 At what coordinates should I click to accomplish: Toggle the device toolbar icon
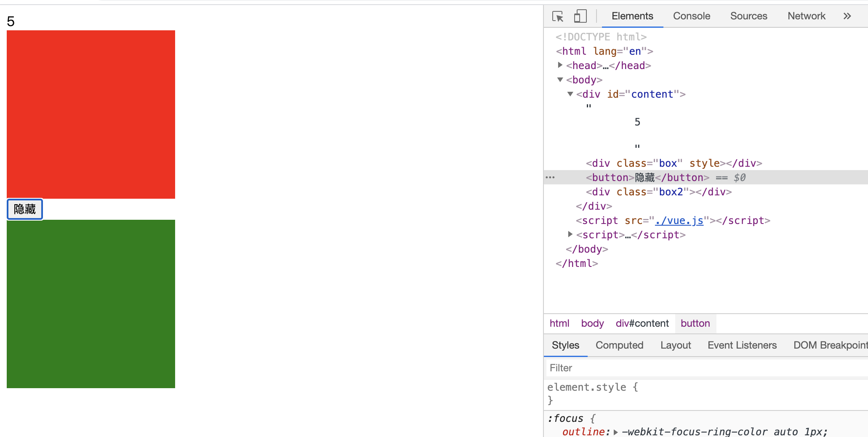[580, 16]
